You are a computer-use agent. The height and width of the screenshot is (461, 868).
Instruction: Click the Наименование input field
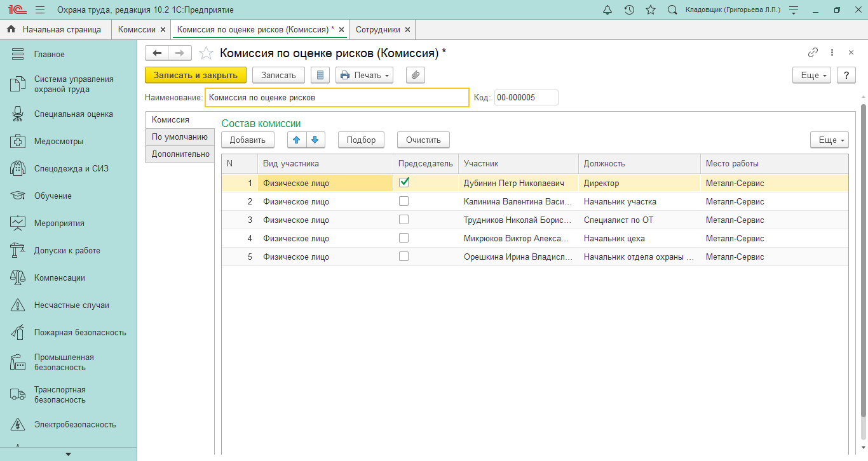click(337, 98)
